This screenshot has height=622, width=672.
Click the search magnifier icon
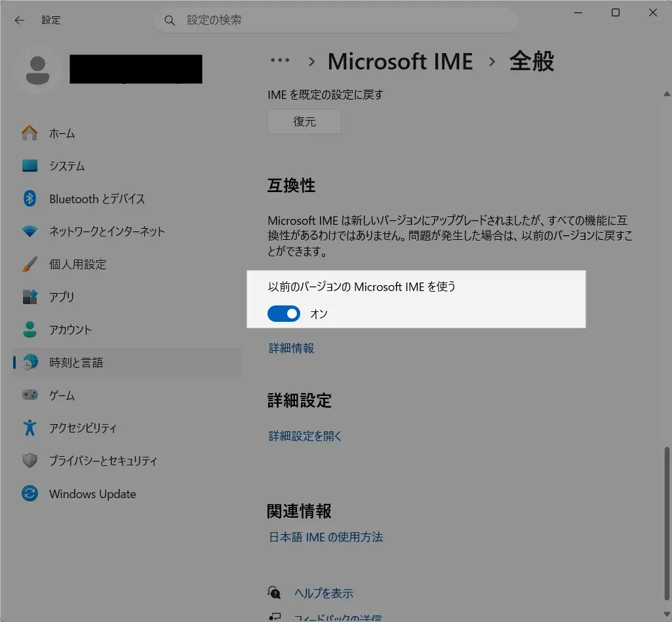point(169,20)
